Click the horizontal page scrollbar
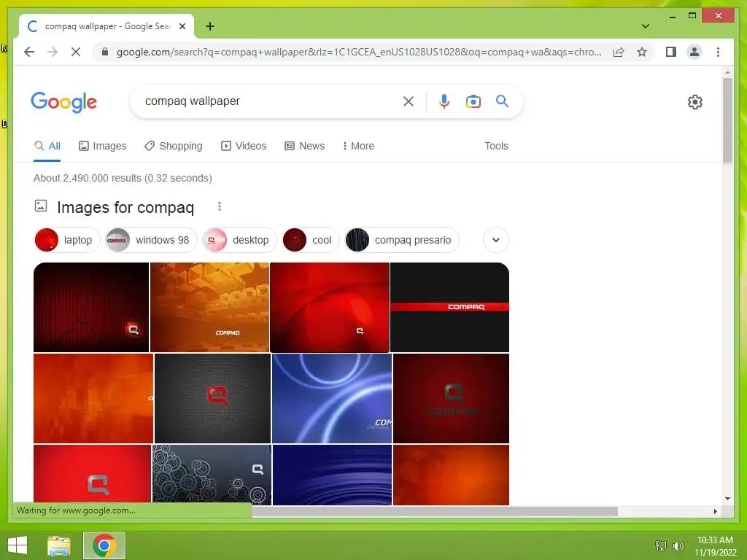Image resolution: width=747 pixels, height=560 pixels. (x=435, y=511)
